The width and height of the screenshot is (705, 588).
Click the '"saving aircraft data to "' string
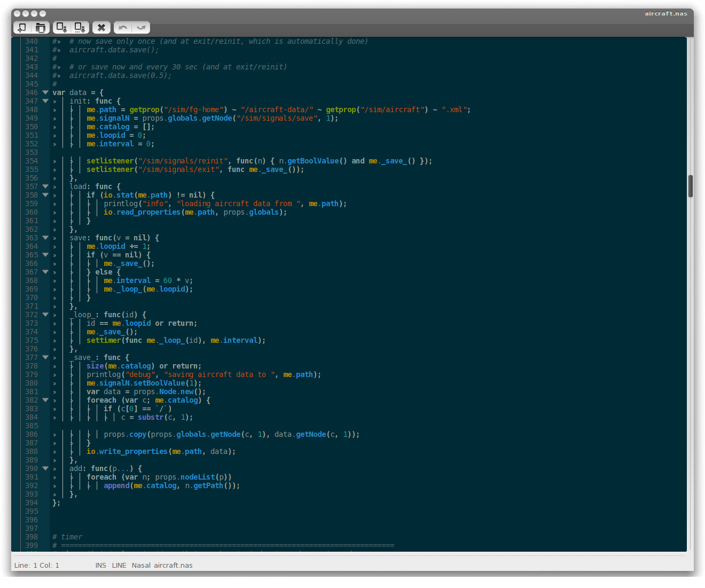pyautogui.click(x=219, y=374)
